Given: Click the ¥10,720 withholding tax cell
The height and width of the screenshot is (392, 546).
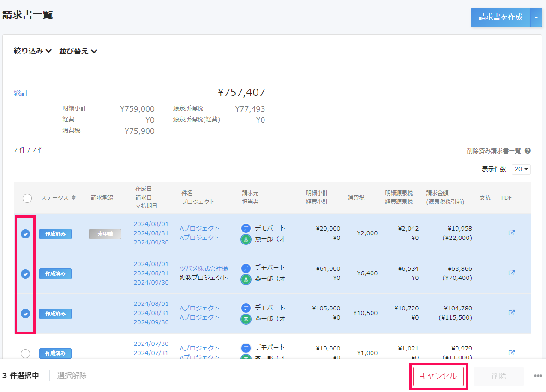Looking at the screenshot, I should pyautogui.click(x=407, y=308).
